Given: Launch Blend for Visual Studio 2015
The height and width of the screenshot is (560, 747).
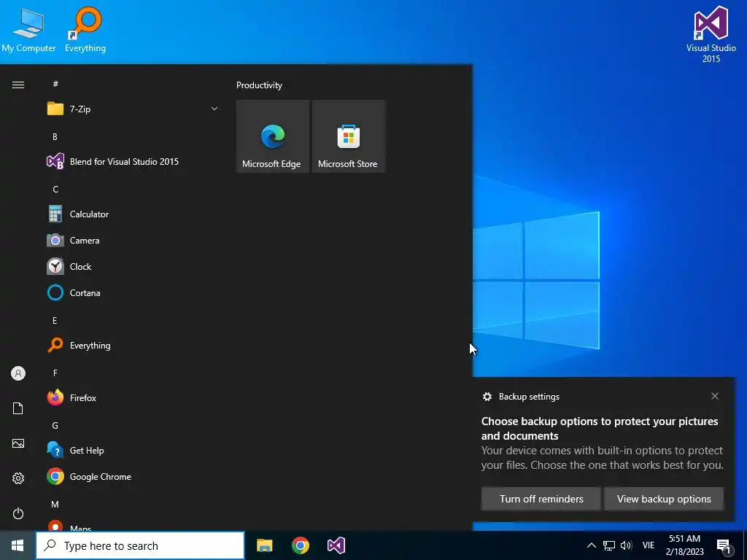Looking at the screenshot, I should pos(133,161).
